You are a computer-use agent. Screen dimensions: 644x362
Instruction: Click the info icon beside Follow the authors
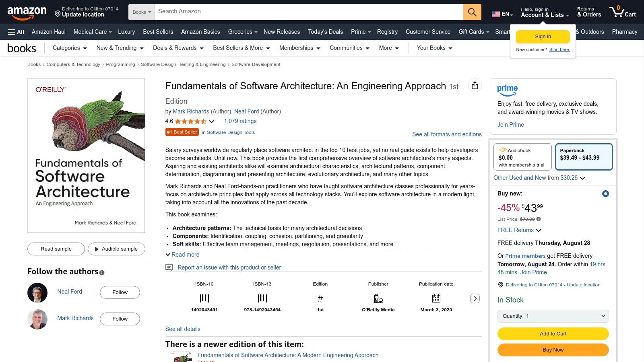(102, 273)
